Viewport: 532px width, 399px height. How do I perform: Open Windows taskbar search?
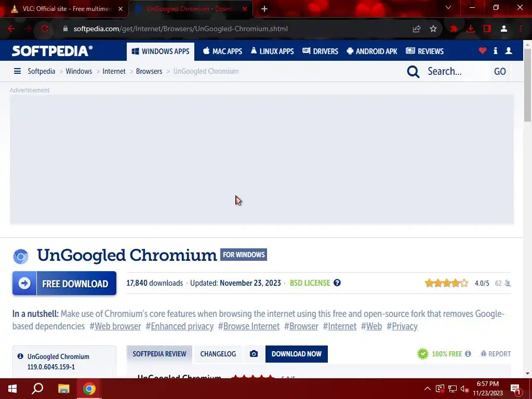point(37,389)
